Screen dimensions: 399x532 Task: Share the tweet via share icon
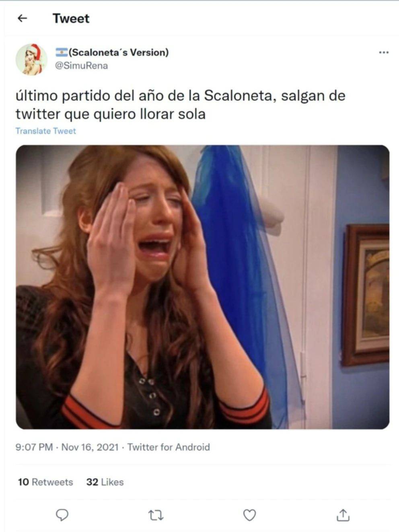click(343, 515)
